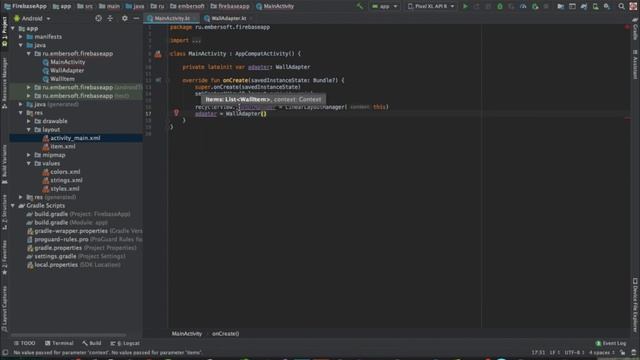The width and height of the screenshot is (640, 360).
Task: Open the Event Log button
Action: point(611,343)
